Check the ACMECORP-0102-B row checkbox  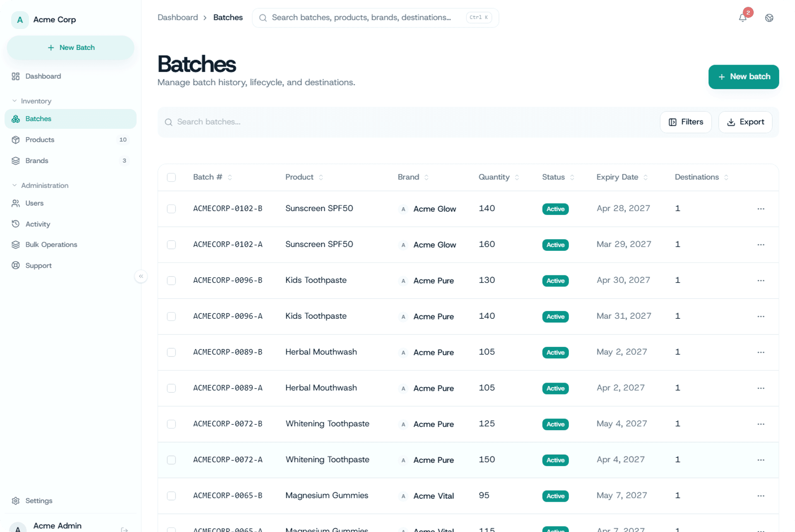pos(171,209)
